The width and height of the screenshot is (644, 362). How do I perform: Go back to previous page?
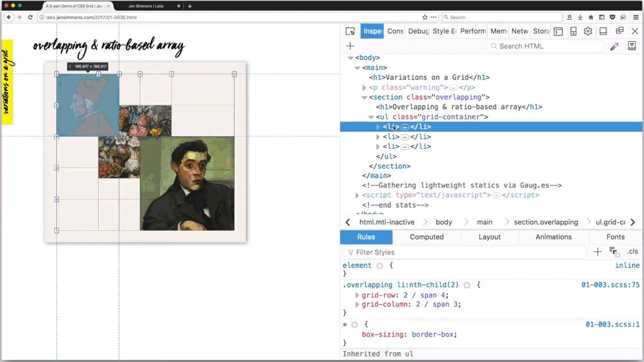tap(9, 17)
